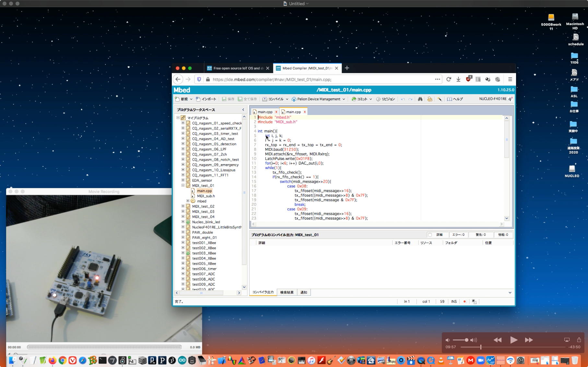
Task: Click the format code brush icon
Action: tap(430, 99)
